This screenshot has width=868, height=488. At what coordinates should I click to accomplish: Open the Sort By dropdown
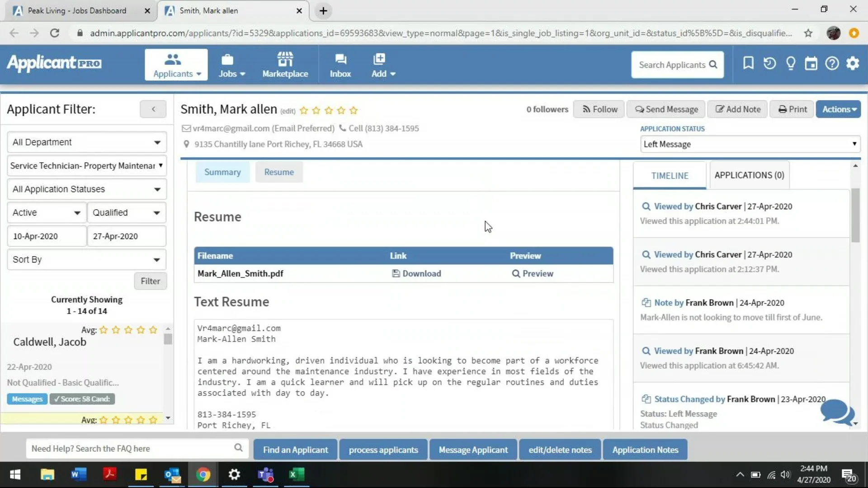86,259
